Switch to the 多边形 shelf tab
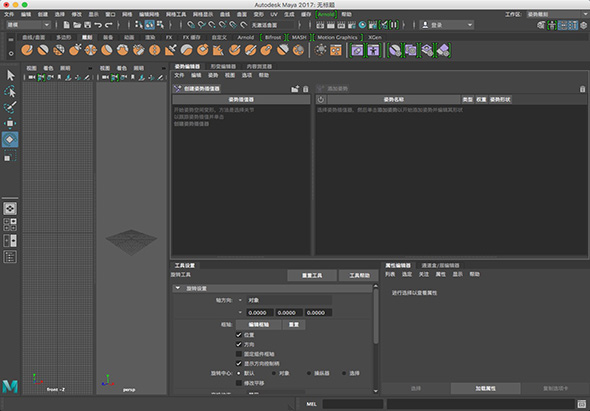The height and width of the screenshot is (411, 590). coord(64,38)
